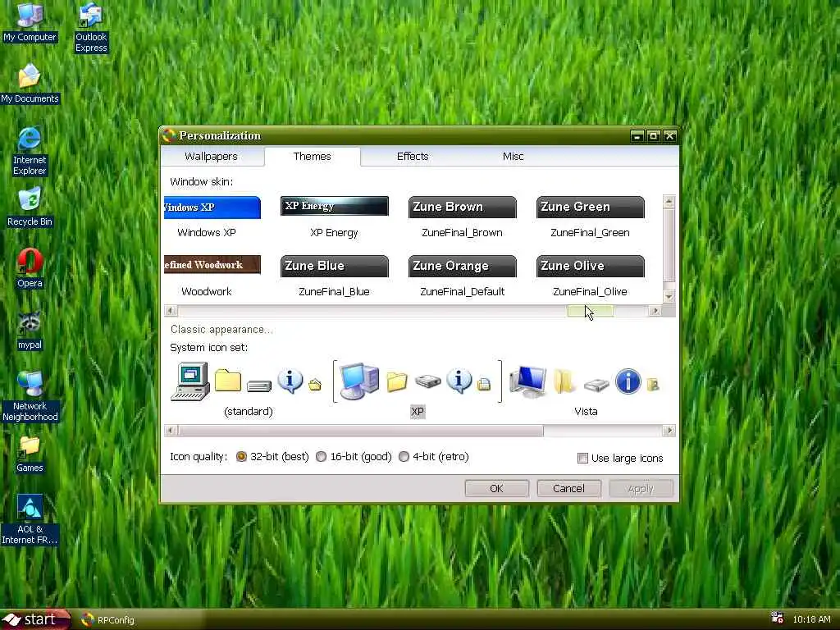The width and height of the screenshot is (840, 630).
Task: Switch to the Misc tab
Action: pos(513,157)
